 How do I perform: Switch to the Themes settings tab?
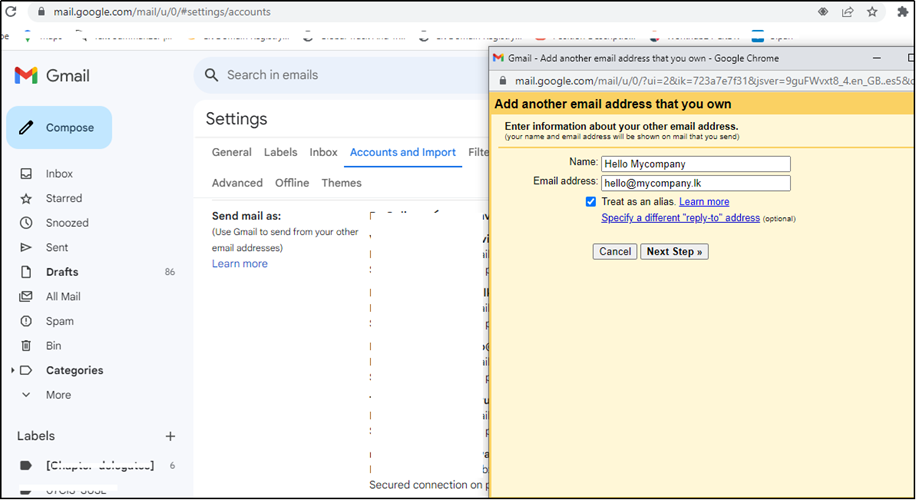tap(341, 183)
